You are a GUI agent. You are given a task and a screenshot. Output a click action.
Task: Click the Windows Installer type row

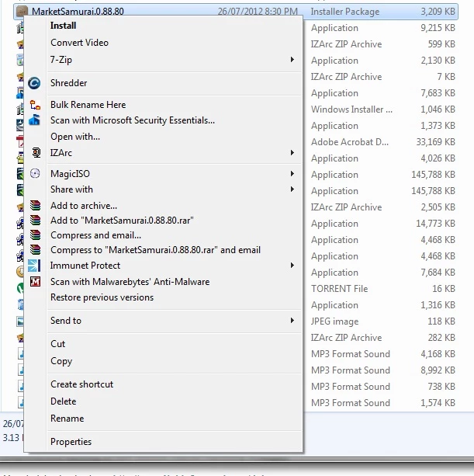[383, 109]
